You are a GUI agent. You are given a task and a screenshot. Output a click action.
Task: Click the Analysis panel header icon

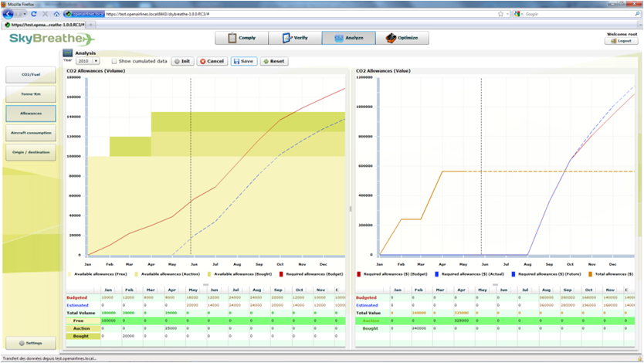pos(67,53)
